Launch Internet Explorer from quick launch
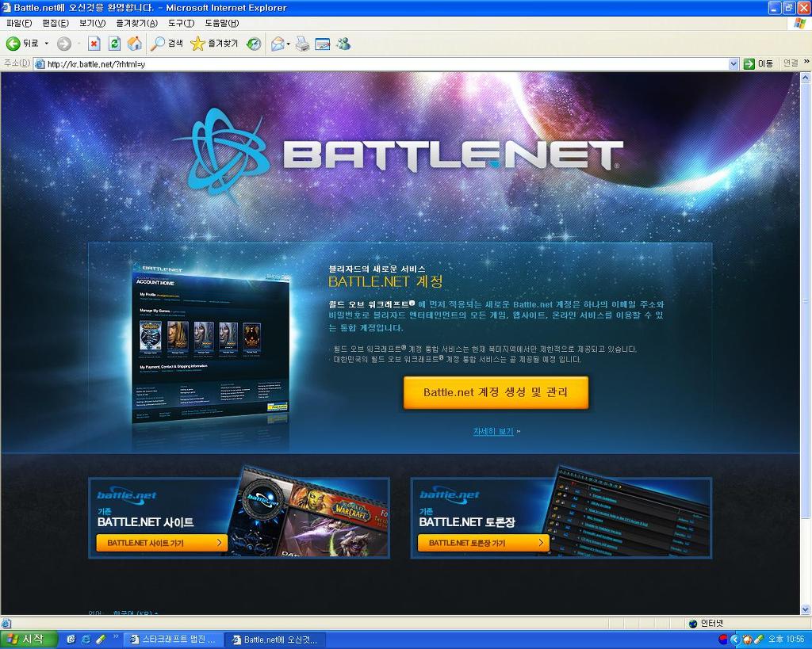The image size is (812, 649). [86, 639]
